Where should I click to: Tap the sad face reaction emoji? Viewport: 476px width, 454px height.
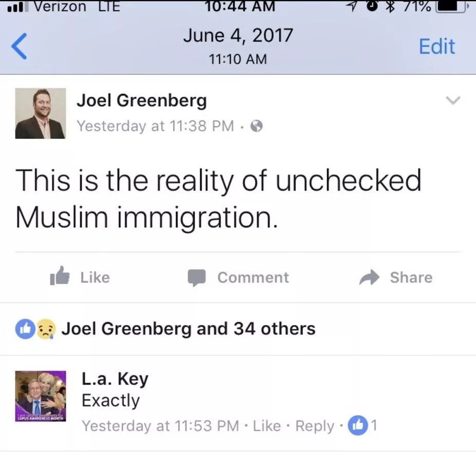click(46, 329)
